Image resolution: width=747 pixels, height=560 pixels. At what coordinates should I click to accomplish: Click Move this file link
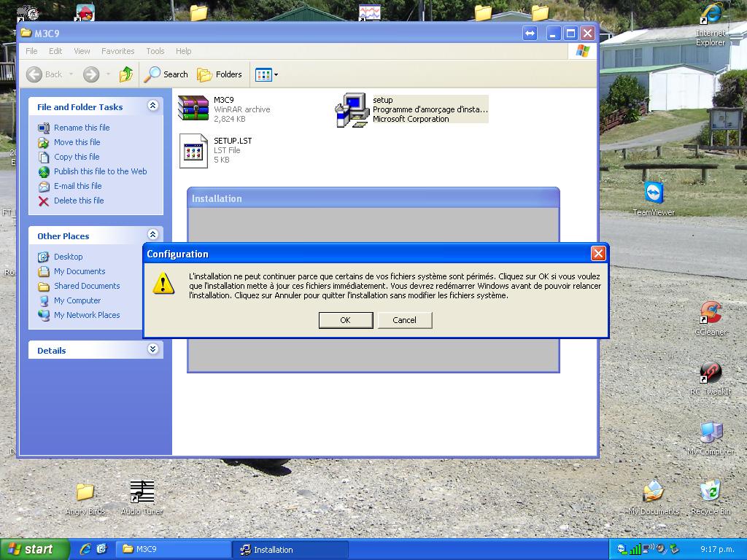coord(77,142)
